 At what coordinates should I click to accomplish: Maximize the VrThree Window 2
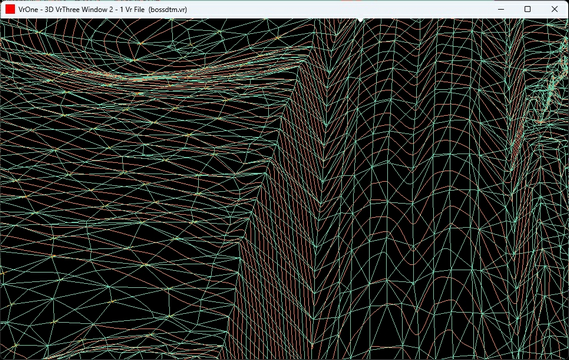pos(528,9)
